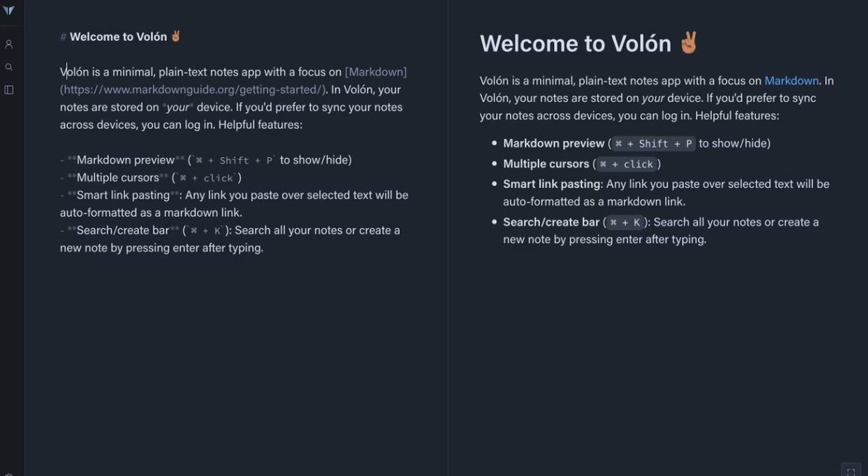Screen dimensions: 868x476
Task: Click the Volón logo in the top-left corner
Action: coord(9,10)
